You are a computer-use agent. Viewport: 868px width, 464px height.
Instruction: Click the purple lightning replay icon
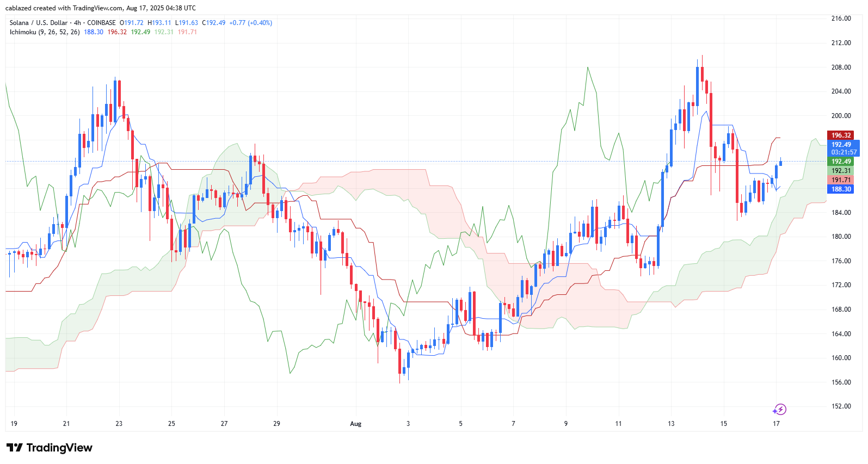(x=780, y=409)
